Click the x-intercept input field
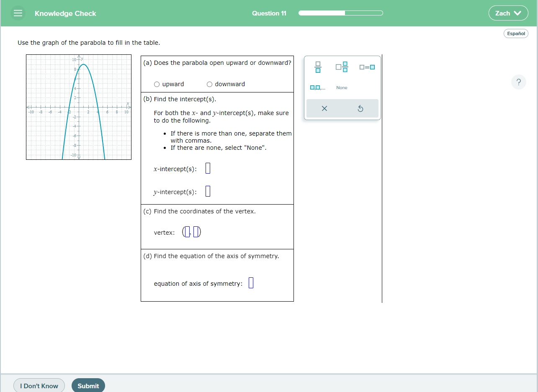Image resolution: width=538 pixels, height=392 pixels. pyautogui.click(x=208, y=168)
